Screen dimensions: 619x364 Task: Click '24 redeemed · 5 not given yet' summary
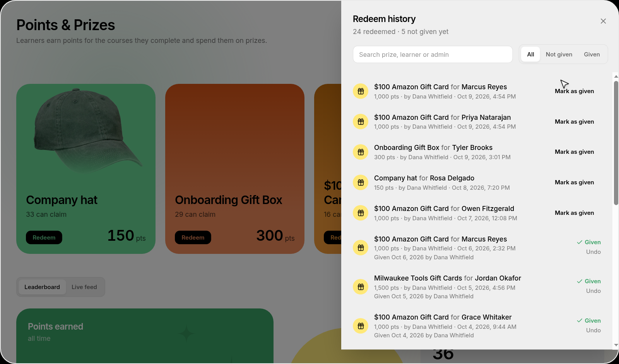click(400, 32)
